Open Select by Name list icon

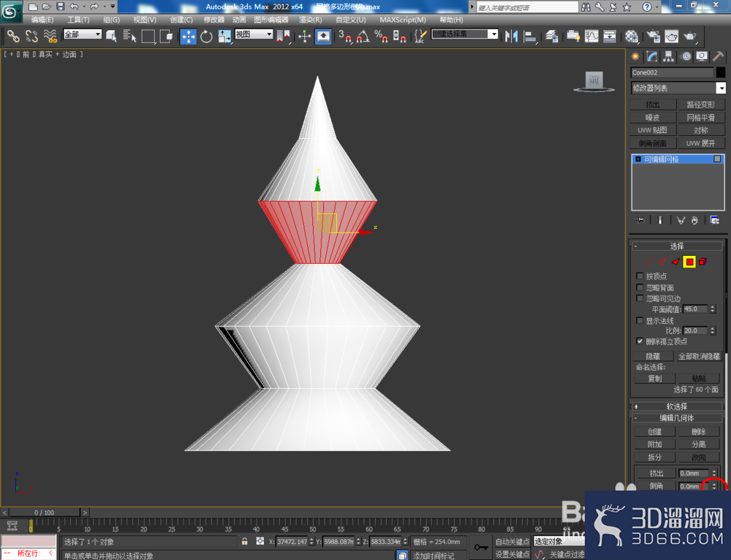point(129,36)
